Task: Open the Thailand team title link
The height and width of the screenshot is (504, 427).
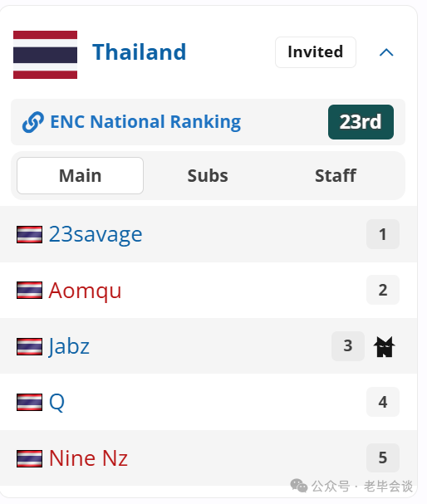Action: pos(140,52)
